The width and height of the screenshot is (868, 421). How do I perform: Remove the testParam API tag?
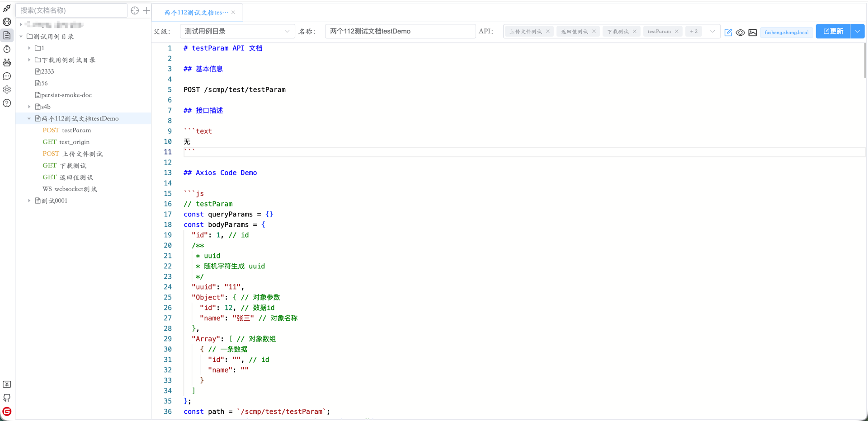[x=677, y=31]
